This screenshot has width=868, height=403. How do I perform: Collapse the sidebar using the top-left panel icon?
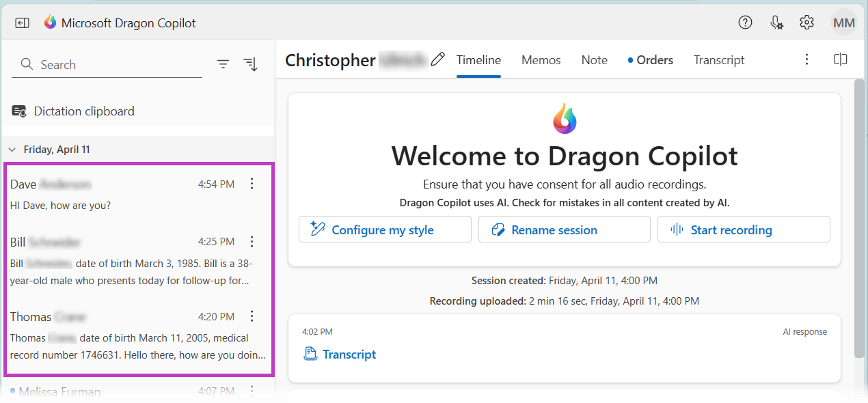(22, 23)
